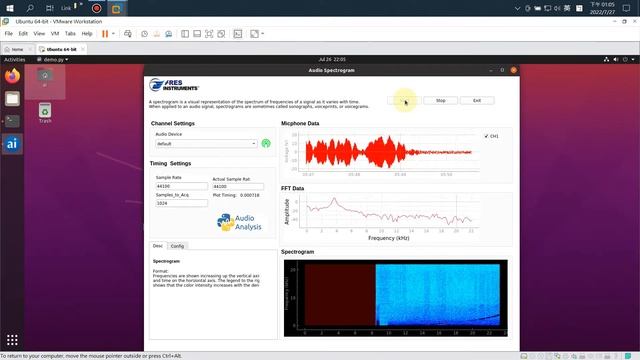The height and width of the screenshot is (360, 640).
Task: Expand the stretch guest dropdown arrow
Action: 262,34
